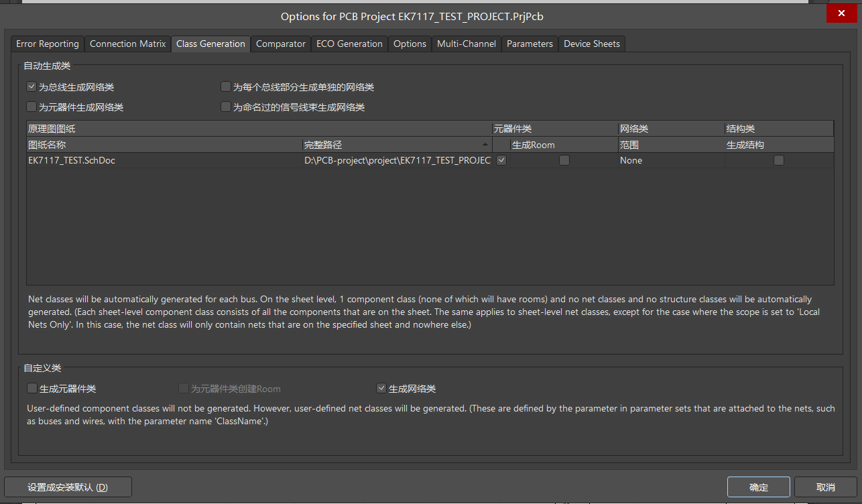This screenshot has width=862, height=504.
Task: Open the ECO Generation tab
Action: (x=349, y=44)
